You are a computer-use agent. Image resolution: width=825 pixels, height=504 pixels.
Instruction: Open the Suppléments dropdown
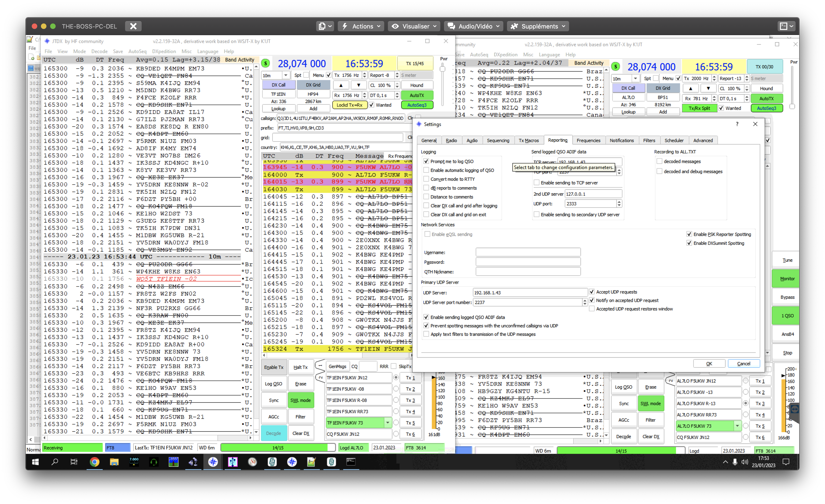538,26
